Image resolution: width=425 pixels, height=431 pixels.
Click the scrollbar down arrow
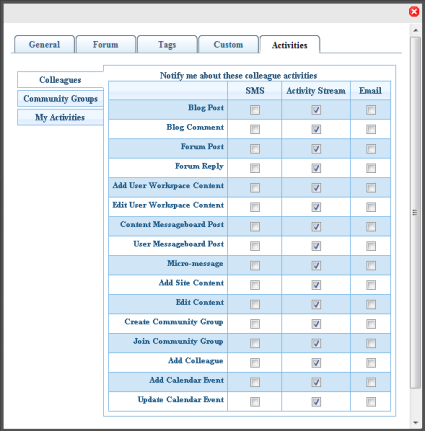click(415, 423)
